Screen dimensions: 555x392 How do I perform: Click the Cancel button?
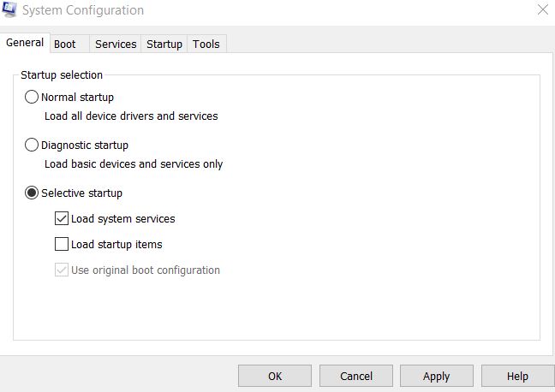tap(356, 376)
